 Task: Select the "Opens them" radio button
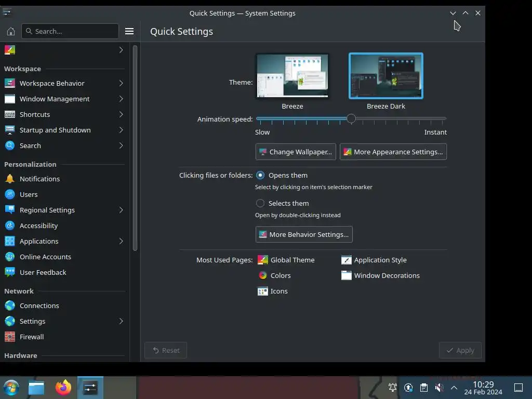[260, 176]
